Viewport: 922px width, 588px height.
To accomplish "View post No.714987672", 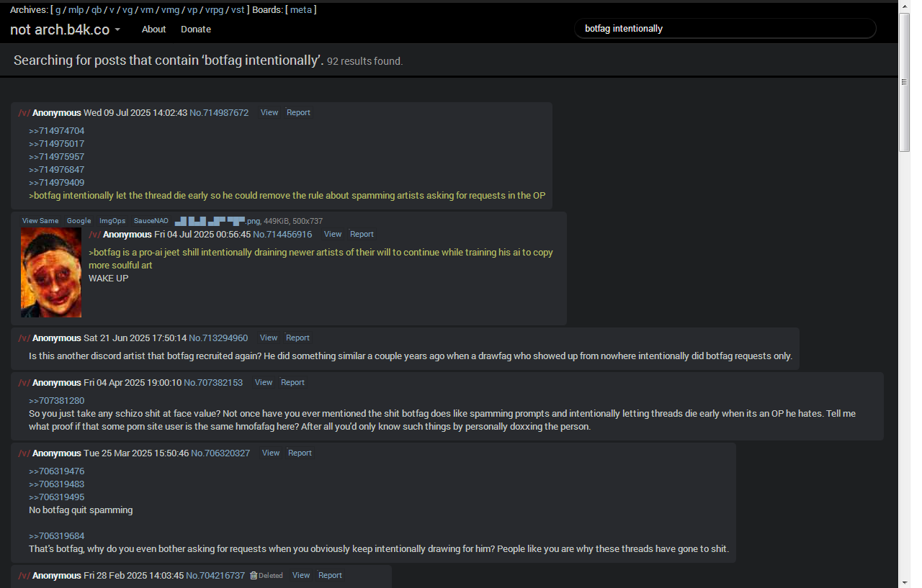I will click(269, 112).
